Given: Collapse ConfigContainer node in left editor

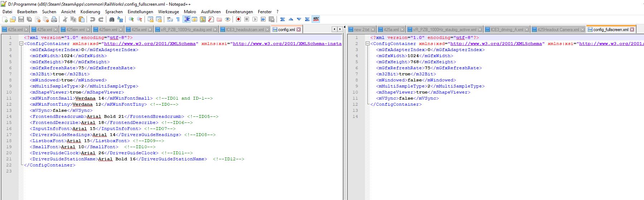Looking at the screenshot, I should click(x=21, y=44).
